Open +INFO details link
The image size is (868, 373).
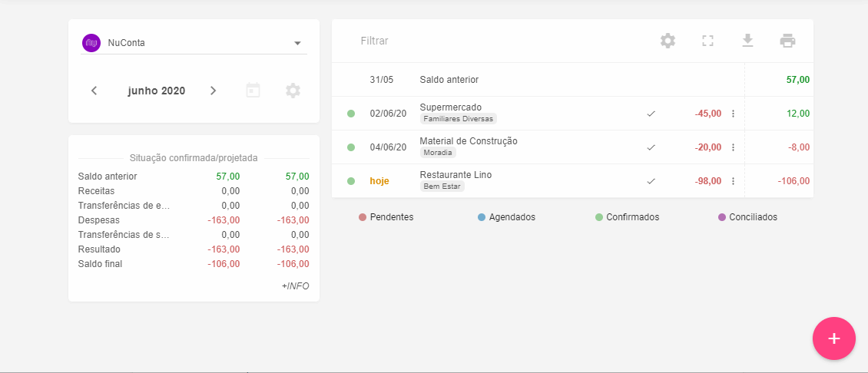coord(295,286)
